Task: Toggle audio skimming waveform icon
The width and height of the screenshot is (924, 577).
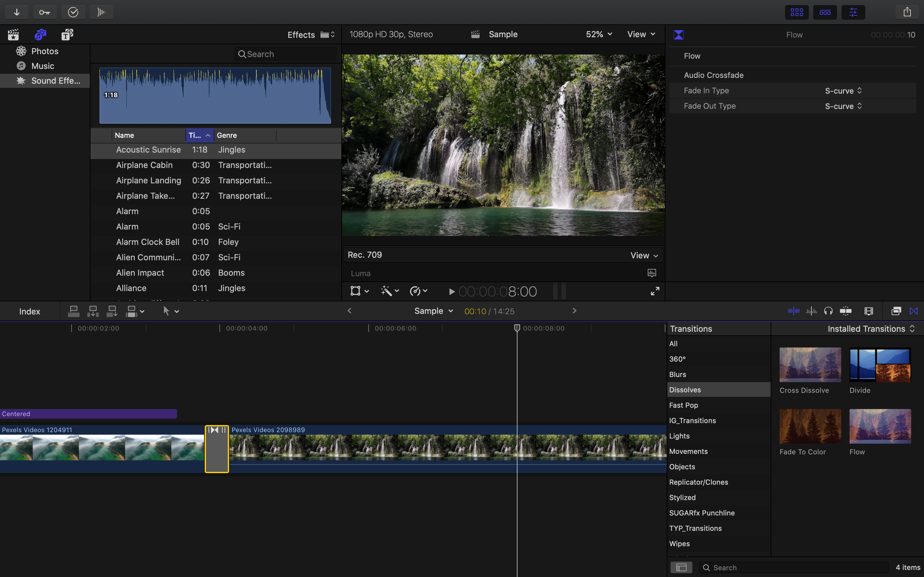Action: click(x=811, y=311)
